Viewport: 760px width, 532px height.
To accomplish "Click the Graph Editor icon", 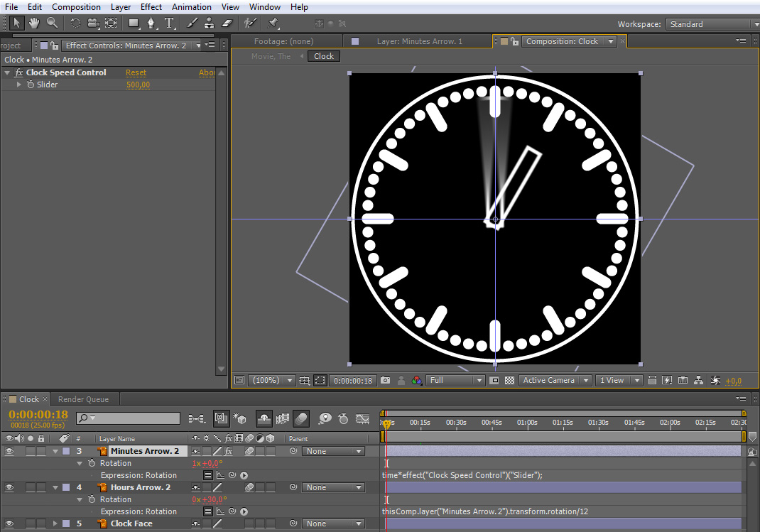I will pos(362,418).
